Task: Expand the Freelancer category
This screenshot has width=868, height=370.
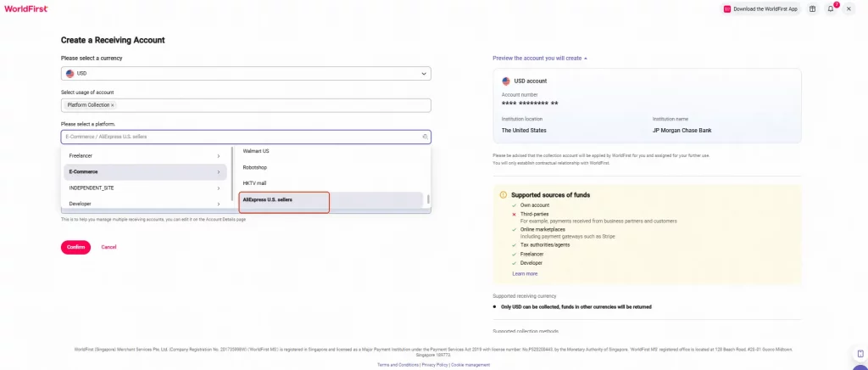Action: (x=145, y=156)
